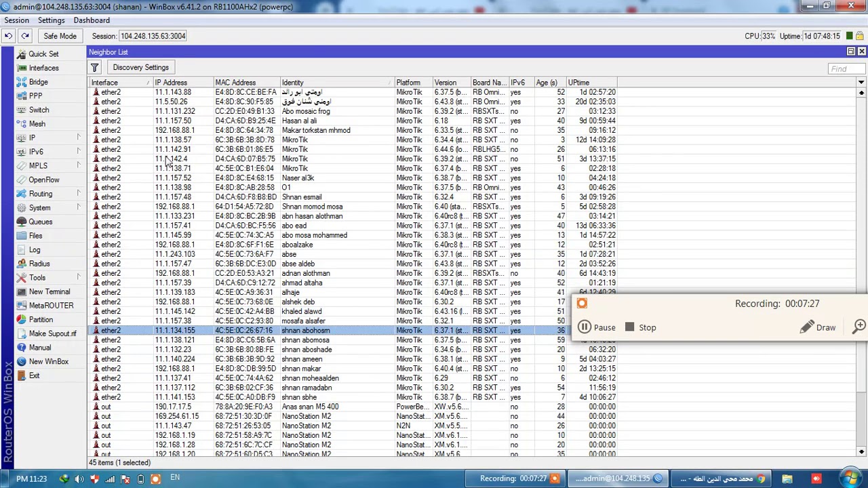Image resolution: width=868 pixels, height=488 pixels.
Task: Open the Settings menu
Action: [x=51, y=20]
